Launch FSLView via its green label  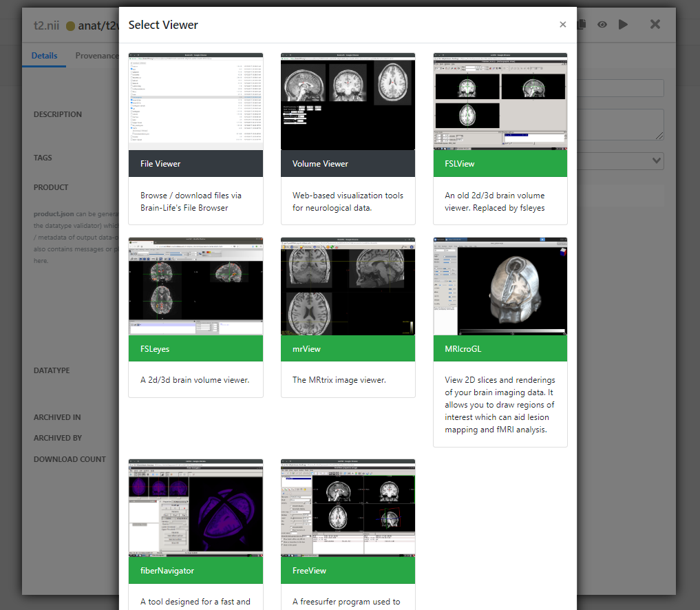click(500, 163)
